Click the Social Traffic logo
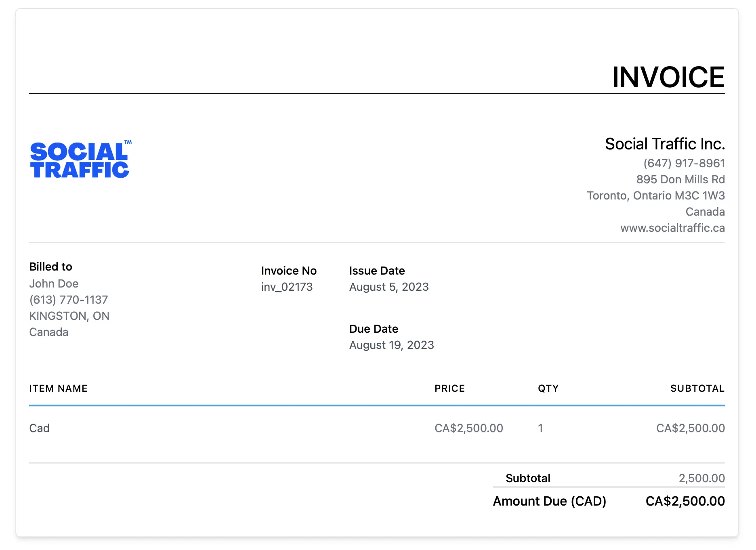This screenshot has width=756, height=550. point(80,160)
